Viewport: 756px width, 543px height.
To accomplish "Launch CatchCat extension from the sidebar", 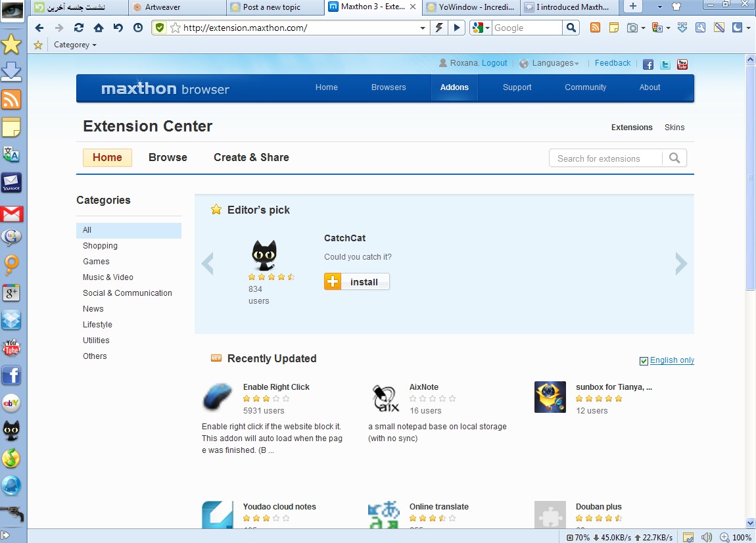I will (x=11, y=430).
